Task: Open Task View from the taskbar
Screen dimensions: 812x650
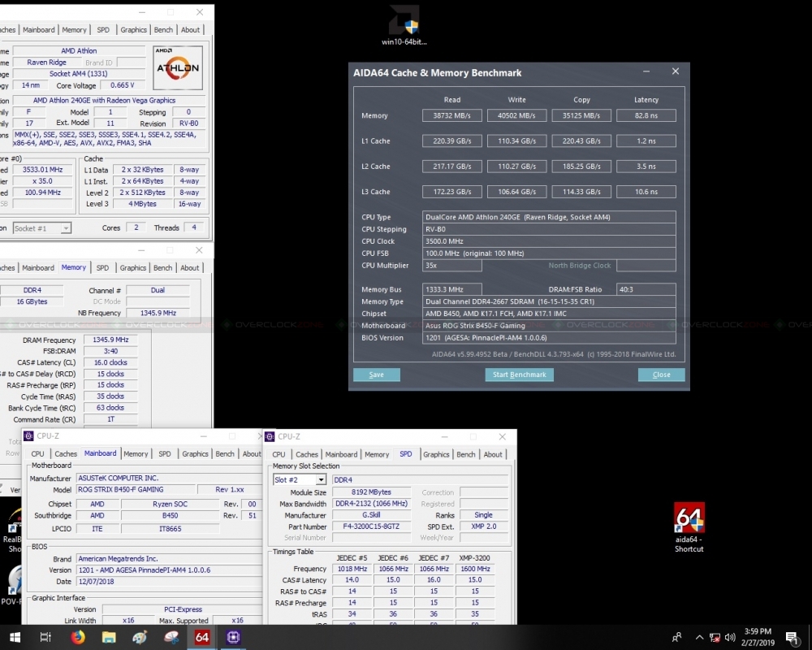Action: pos(46,637)
